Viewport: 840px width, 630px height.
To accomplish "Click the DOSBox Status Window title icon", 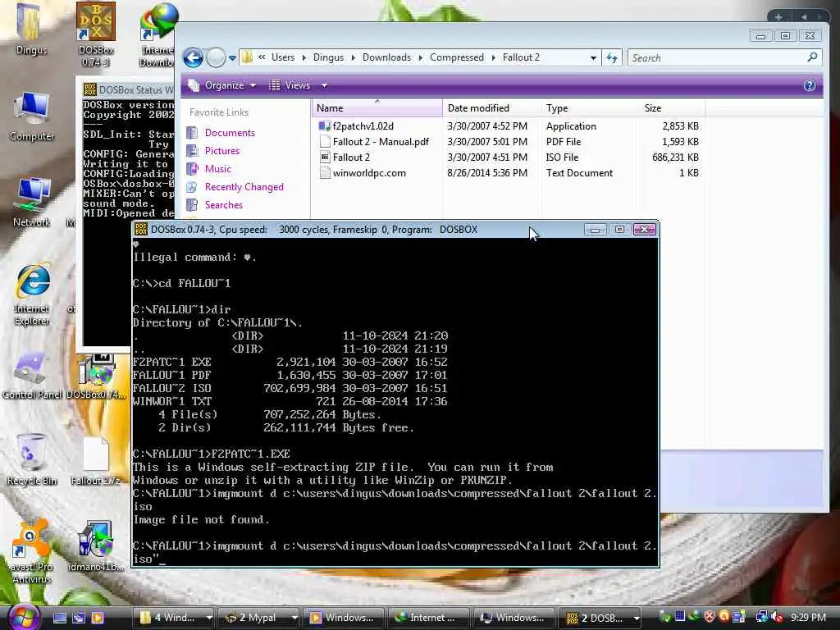I will [x=89, y=89].
